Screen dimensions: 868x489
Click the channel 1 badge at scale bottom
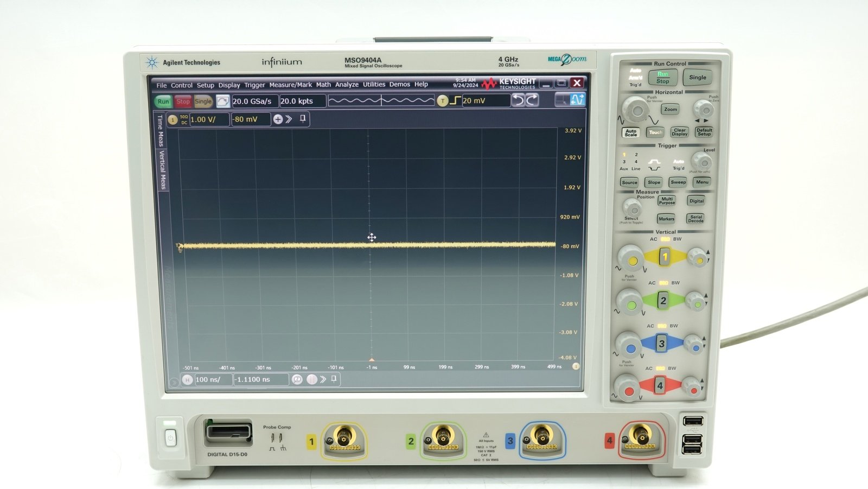576,366
